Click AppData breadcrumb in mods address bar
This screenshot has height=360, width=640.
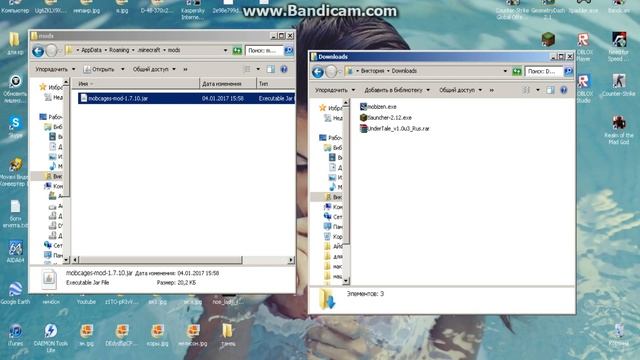point(91,50)
